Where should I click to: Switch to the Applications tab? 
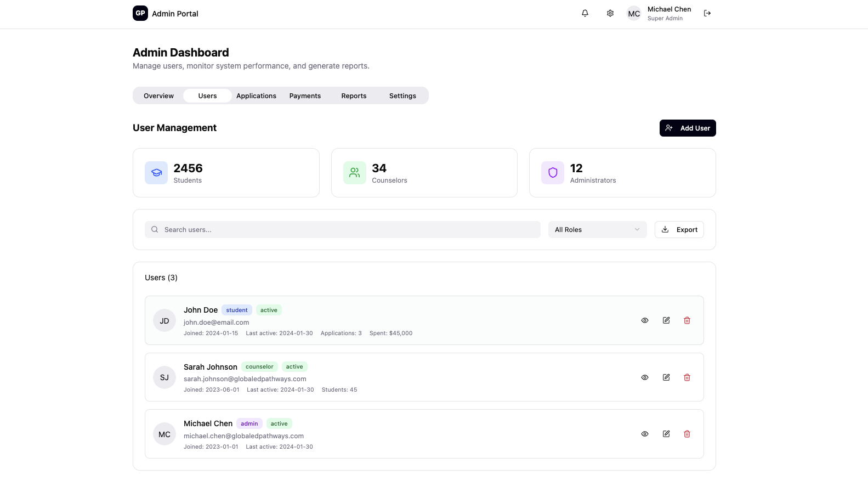click(256, 96)
